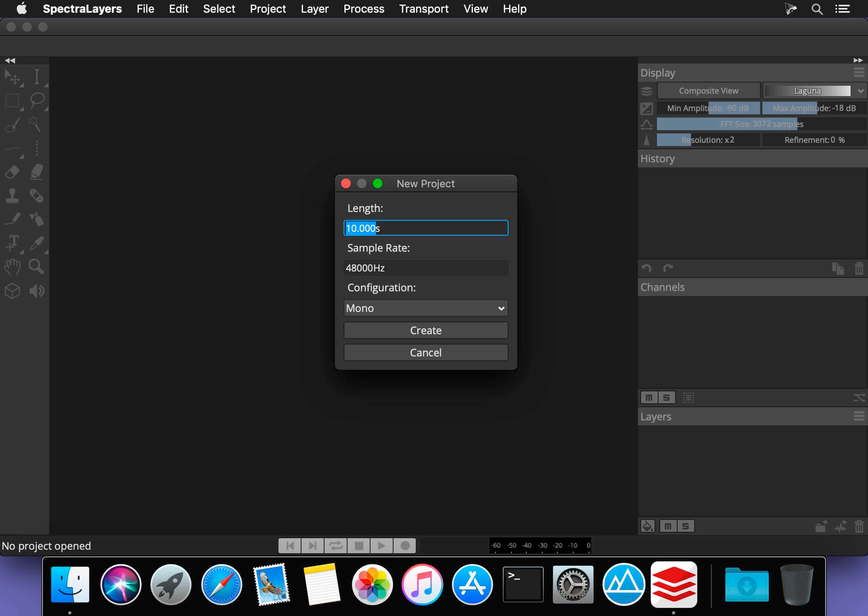Open the Layers panel options menu

(x=859, y=416)
